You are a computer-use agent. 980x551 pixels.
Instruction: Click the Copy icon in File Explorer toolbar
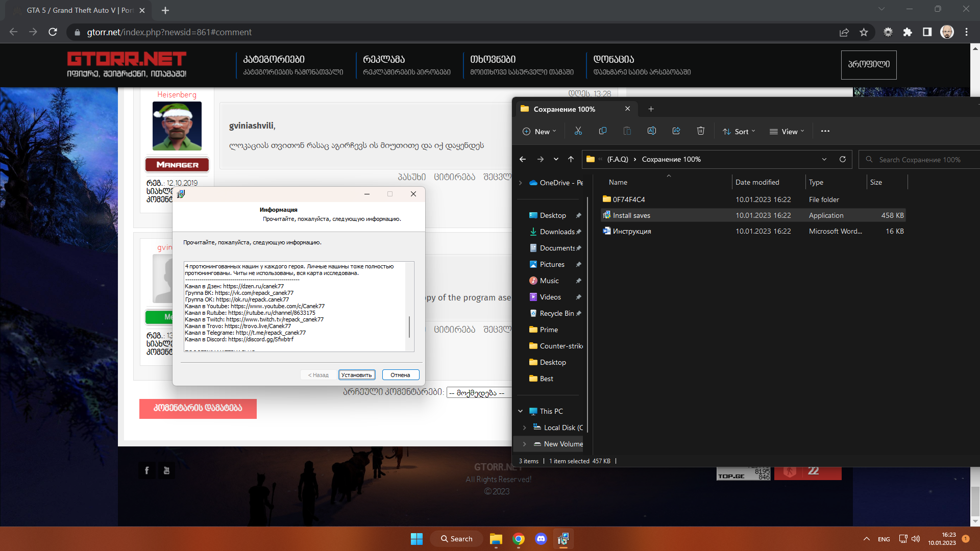(603, 131)
